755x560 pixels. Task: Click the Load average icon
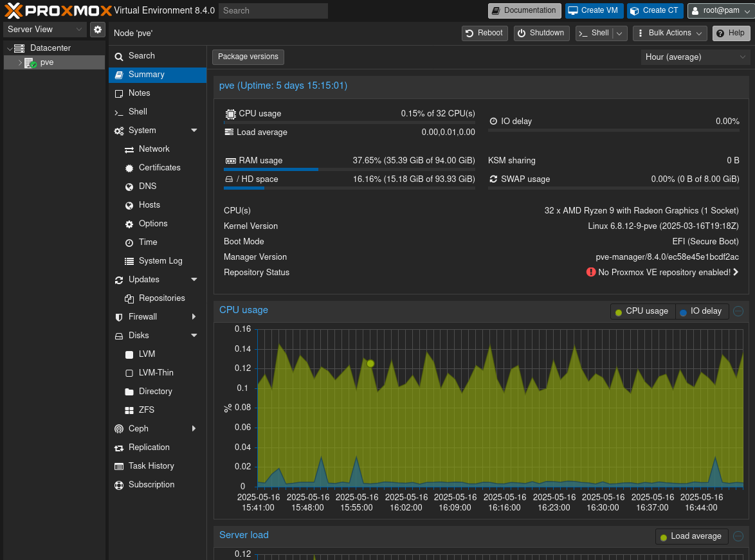coord(229,132)
